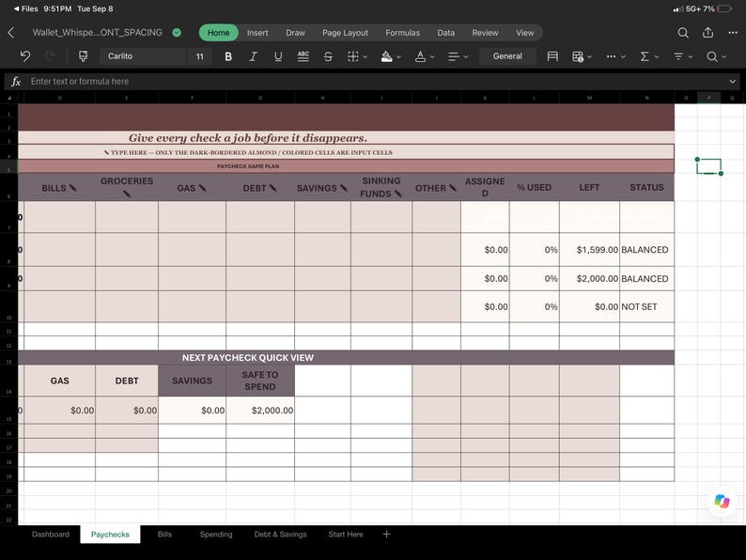Switch to the Draw tab
The image size is (746, 560).
pos(295,32)
